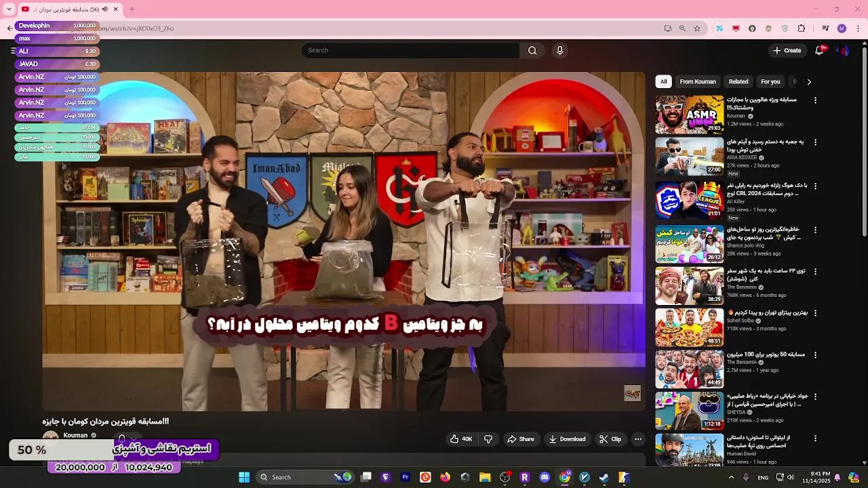Open options menu for the 38:29 The Beniamin video

[815, 271]
